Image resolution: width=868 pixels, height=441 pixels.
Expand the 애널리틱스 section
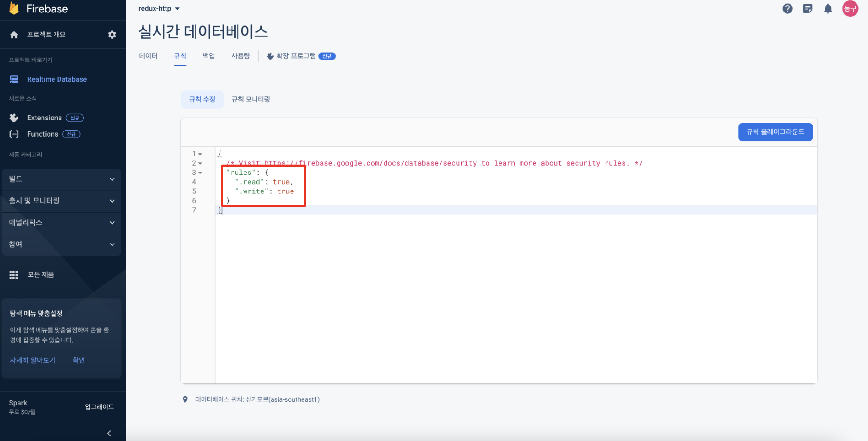pyautogui.click(x=61, y=222)
